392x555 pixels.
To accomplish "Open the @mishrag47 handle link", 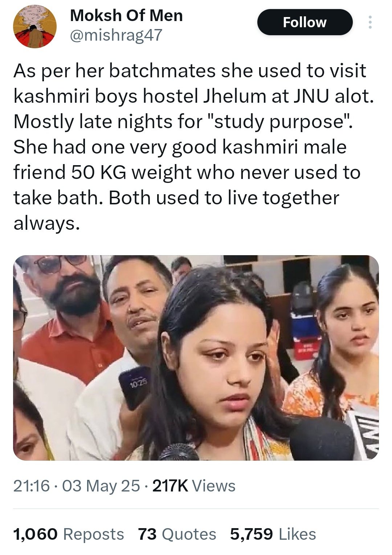I will coord(115,35).
